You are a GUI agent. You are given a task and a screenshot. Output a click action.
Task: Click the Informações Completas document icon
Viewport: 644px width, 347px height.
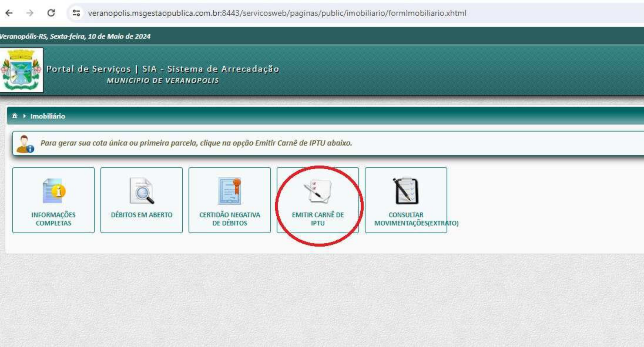(54, 191)
